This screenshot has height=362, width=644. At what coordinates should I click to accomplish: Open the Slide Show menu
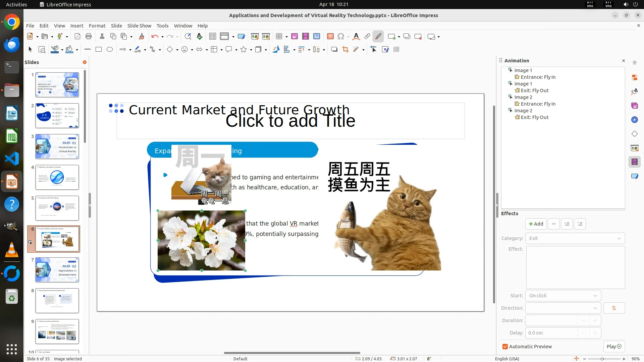[139, 26]
